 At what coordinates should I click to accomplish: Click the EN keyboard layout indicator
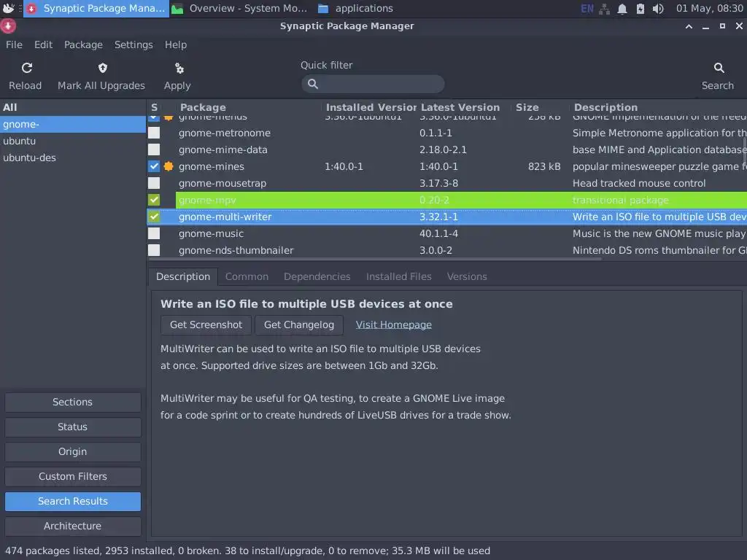click(587, 9)
